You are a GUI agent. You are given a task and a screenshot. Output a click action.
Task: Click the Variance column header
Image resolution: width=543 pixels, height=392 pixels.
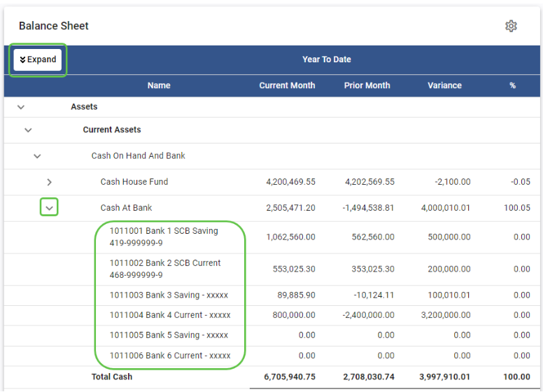click(x=444, y=85)
